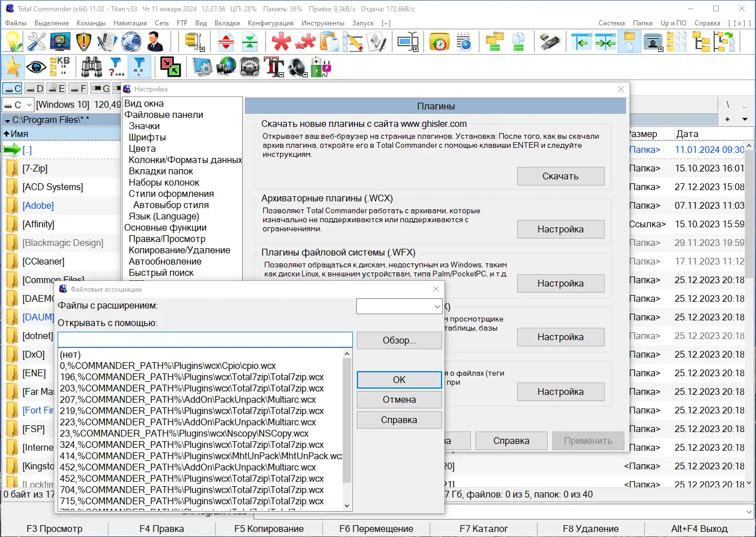Open the Конфигурация menu
This screenshot has width=756, height=537.
pyautogui.click(x=271, y=23)
